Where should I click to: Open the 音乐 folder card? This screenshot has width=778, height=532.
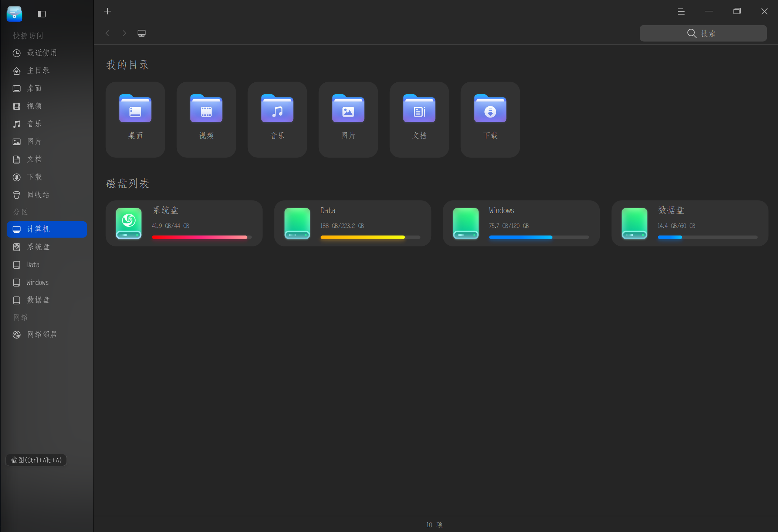click(277, 119)
